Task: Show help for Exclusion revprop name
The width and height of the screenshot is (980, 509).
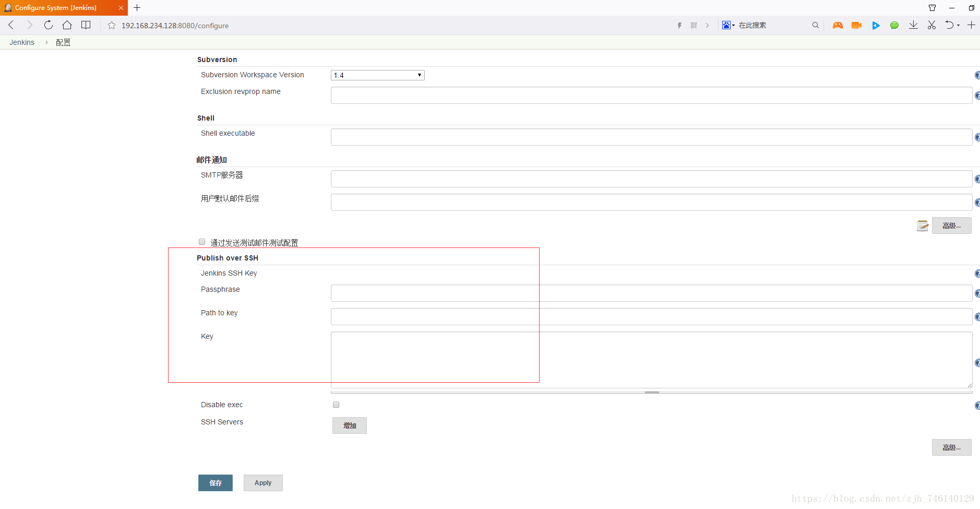Action: pos(977,96)
